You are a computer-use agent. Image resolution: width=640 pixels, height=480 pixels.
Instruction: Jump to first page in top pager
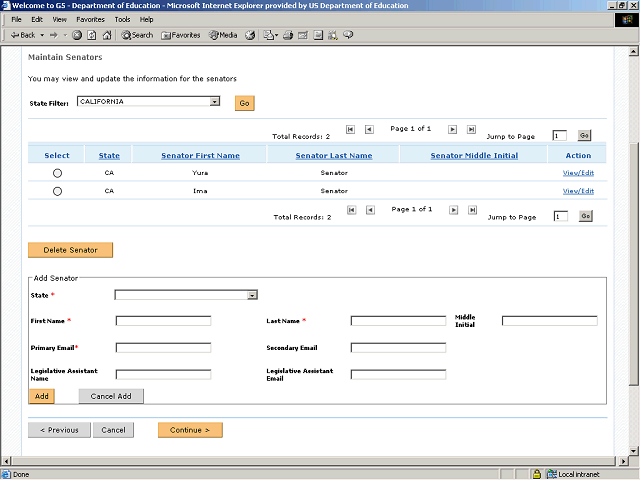(350, 129)
